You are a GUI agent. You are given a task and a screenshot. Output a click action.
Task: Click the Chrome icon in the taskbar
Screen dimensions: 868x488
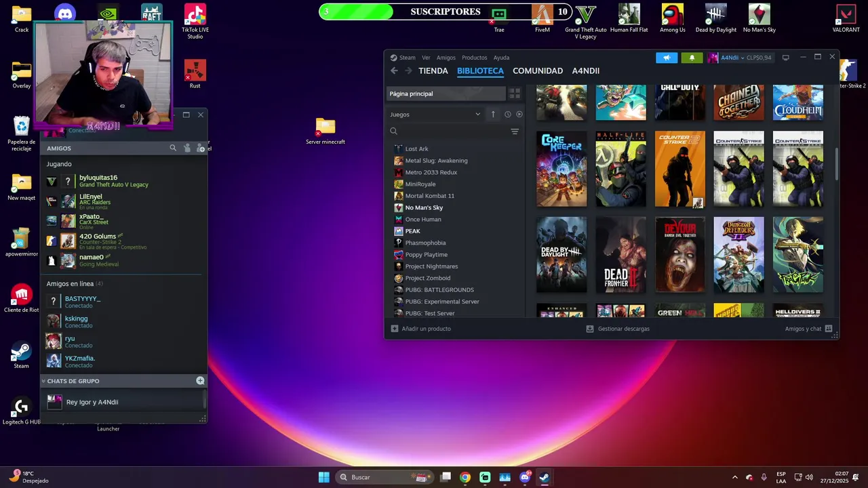(465, 477)
